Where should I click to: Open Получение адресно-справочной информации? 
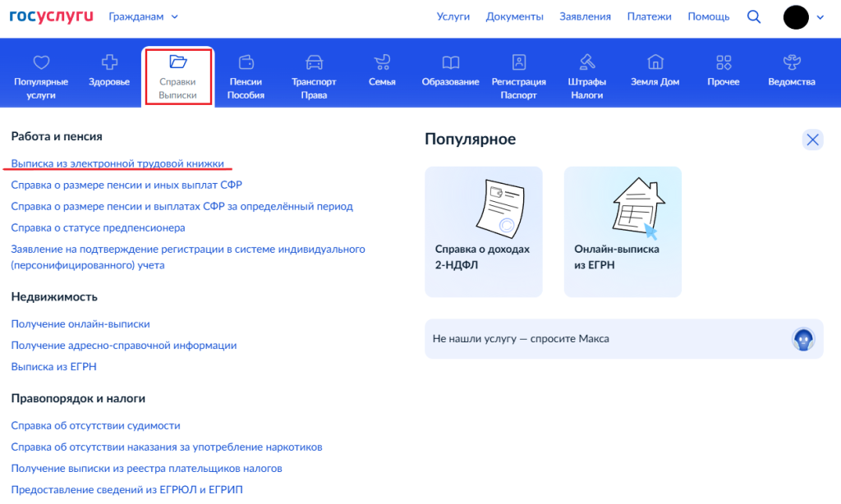click(124, 346)
